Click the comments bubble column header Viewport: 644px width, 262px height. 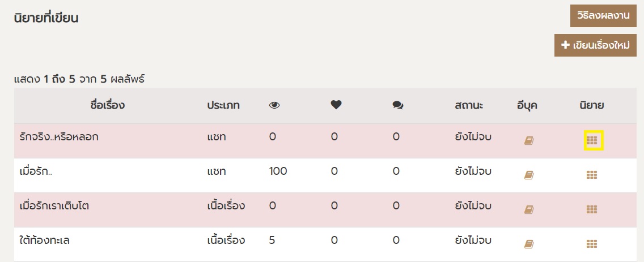397,105
